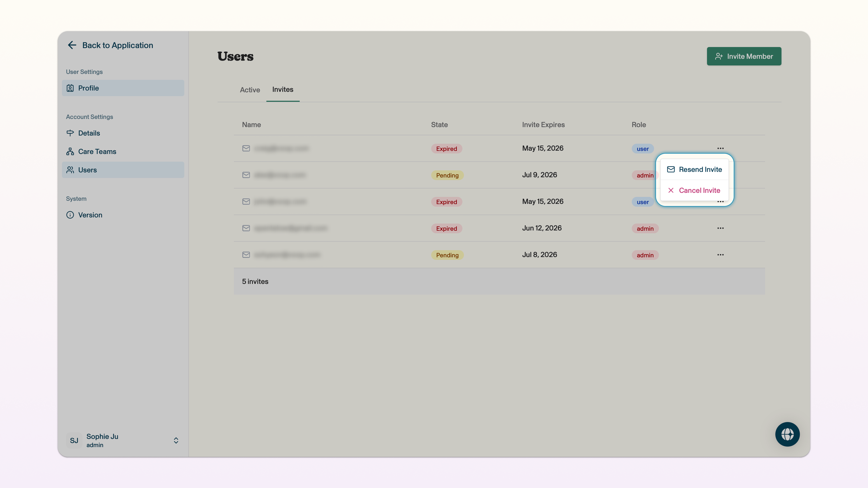Click the Invite Expires column header
This screenshot has width=868, height=488.
coord(543,125)
